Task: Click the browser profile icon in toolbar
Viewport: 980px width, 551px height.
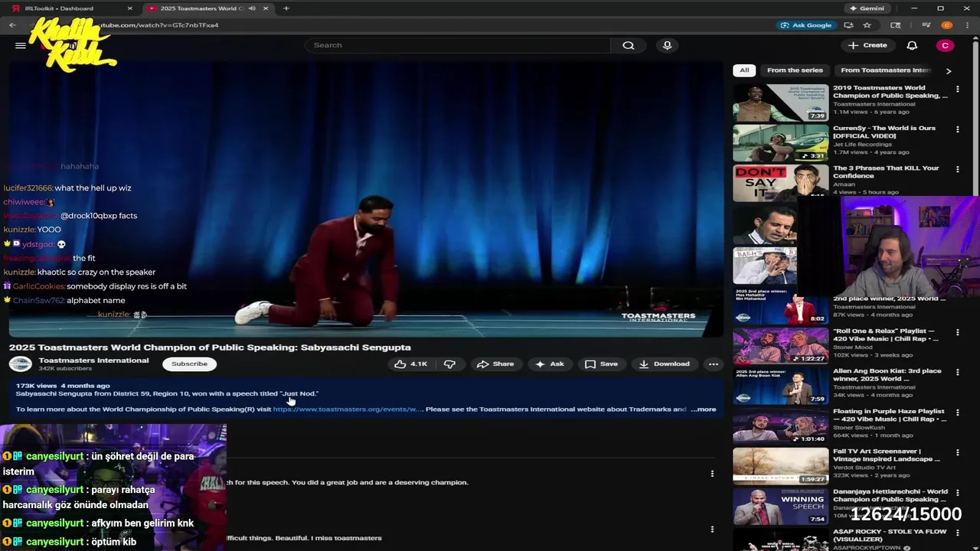Action: [947, 25]
